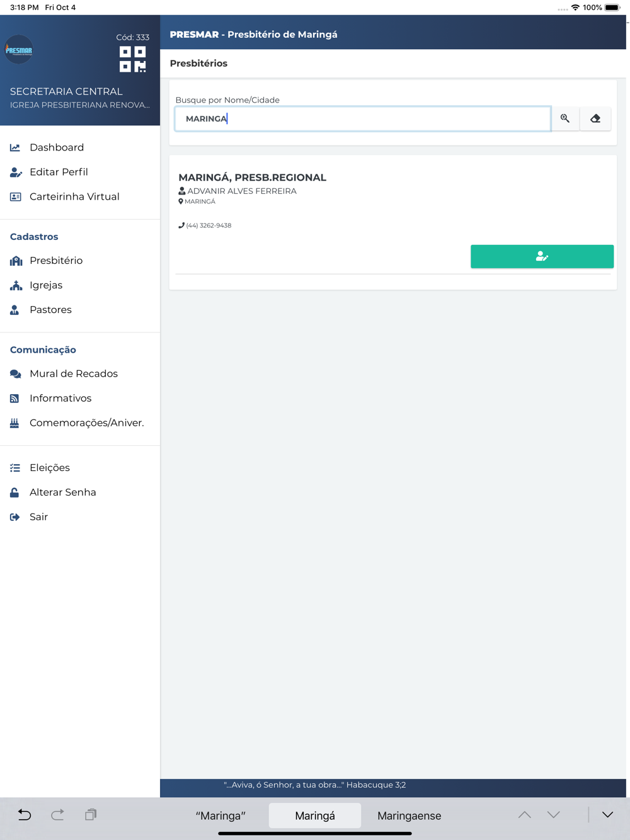The height and width of the screenshot is (840, 630).
Task: Choose Maringaense suggestion
Action: [409, 815]
